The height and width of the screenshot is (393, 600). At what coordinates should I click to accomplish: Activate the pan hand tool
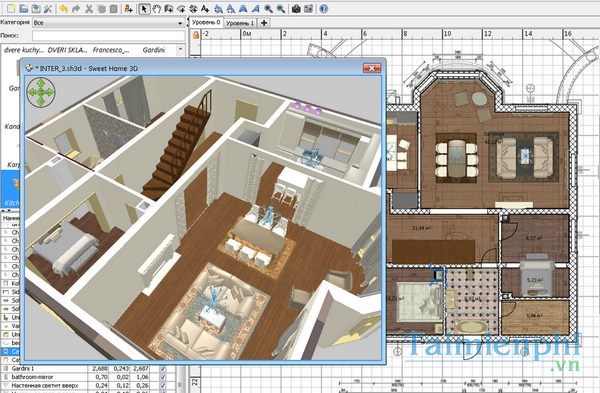click(x=156, y=8)
